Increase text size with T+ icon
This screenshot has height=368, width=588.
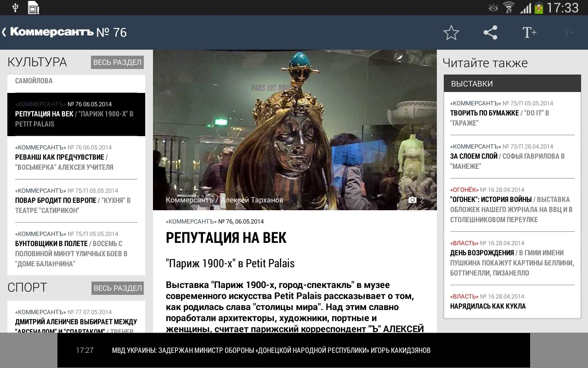[529, 33]
